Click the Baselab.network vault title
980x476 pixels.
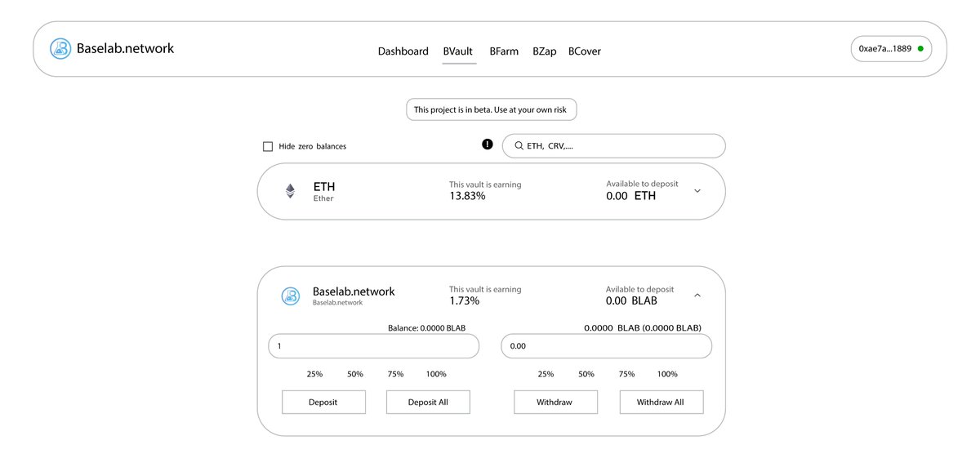pos(354,291)
